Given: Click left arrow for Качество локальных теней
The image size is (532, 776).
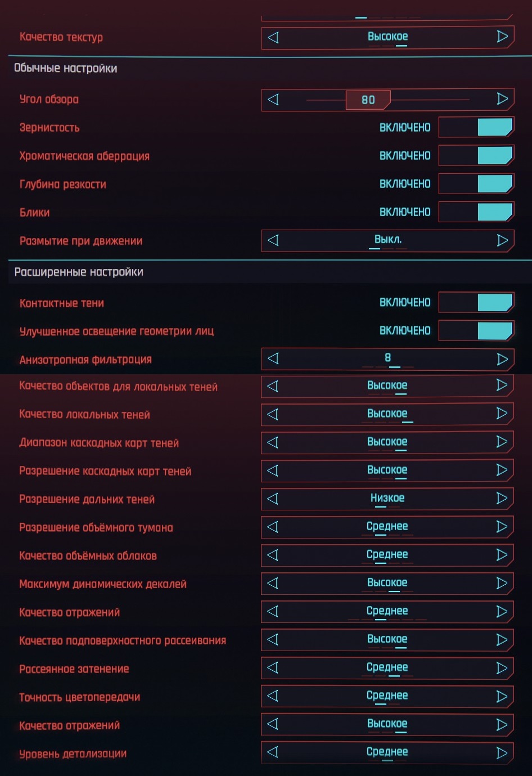Looking at the screenshot, I should click(273, 414).
